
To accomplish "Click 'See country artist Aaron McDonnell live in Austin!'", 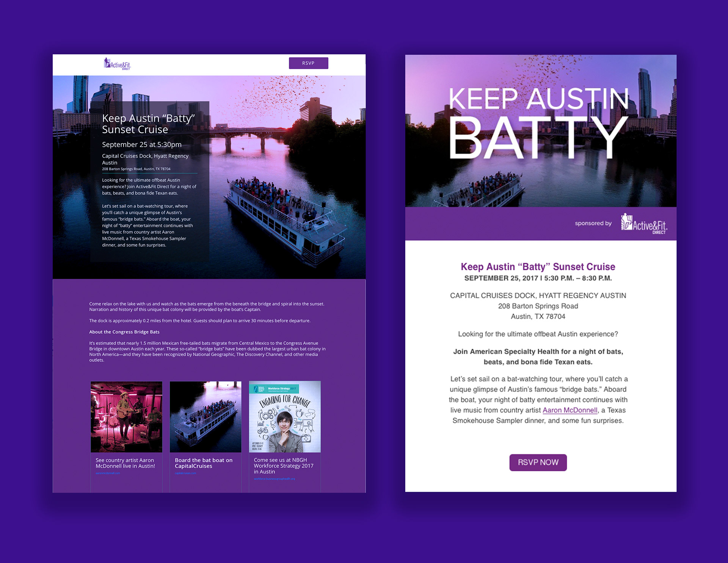I will tap(125, 463).
